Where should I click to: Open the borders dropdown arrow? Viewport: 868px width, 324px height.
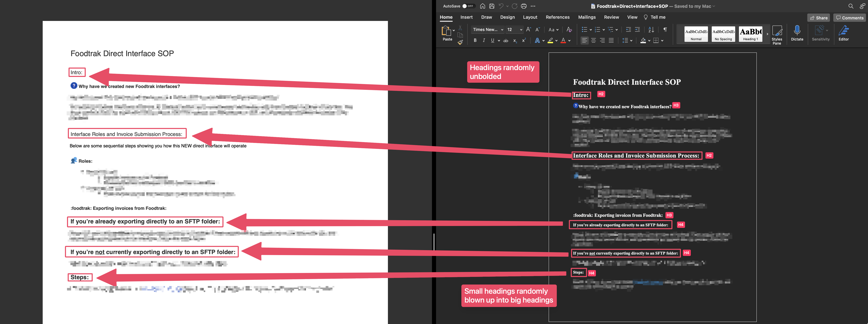coord(662,40)
